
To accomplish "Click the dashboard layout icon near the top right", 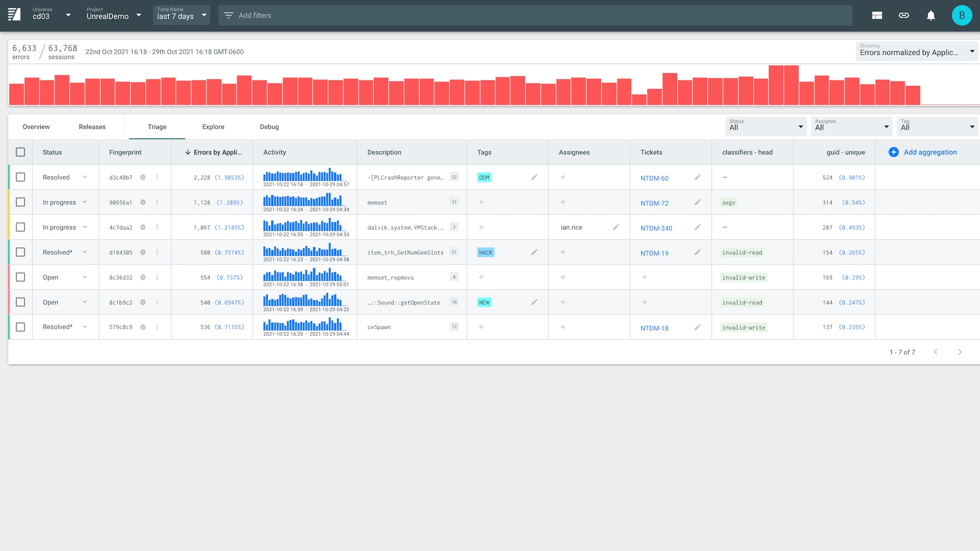I will [x=877, y=15].
